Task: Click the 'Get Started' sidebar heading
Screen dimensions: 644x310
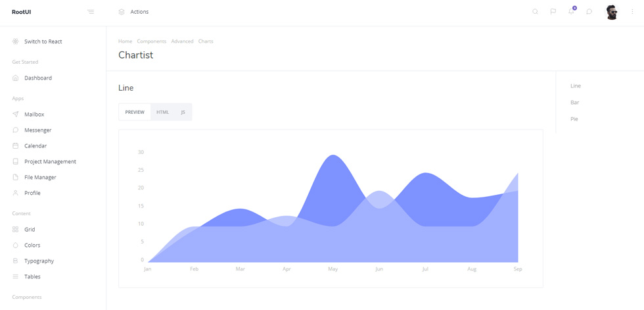Action: point(25,62)
